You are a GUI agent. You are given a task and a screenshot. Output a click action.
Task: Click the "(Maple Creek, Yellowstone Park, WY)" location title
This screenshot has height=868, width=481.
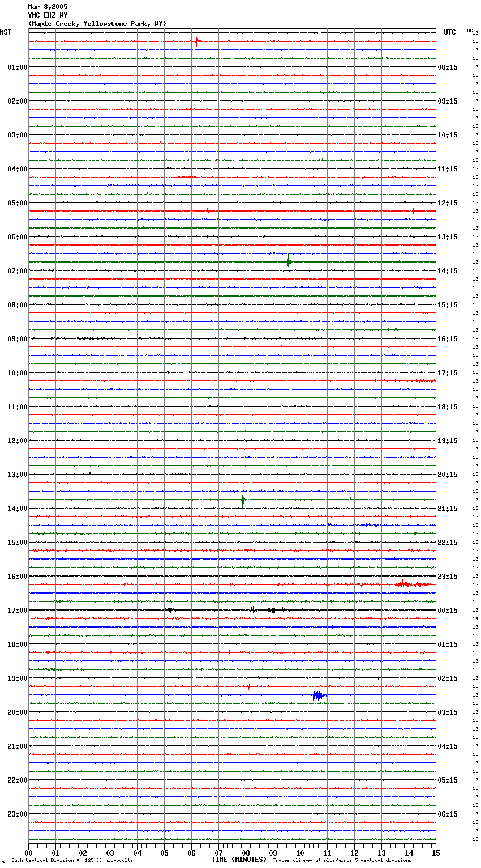[97, 24]
